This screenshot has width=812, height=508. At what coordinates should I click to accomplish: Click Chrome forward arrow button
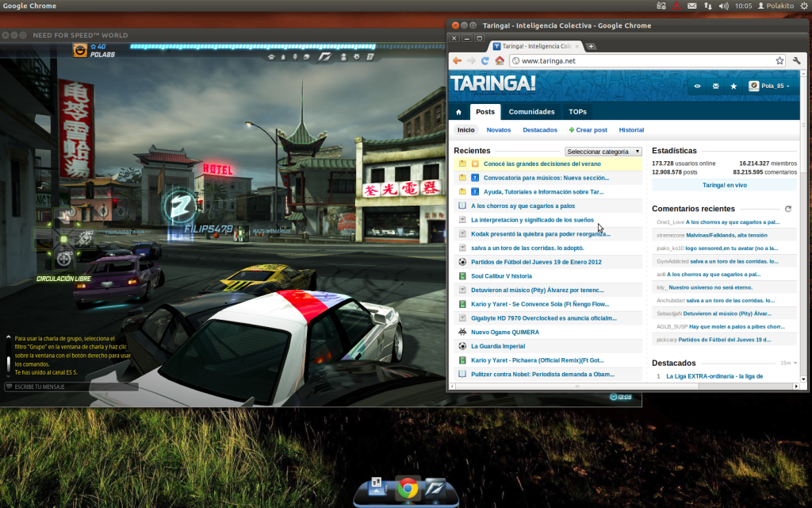click(x=471, y=60)
